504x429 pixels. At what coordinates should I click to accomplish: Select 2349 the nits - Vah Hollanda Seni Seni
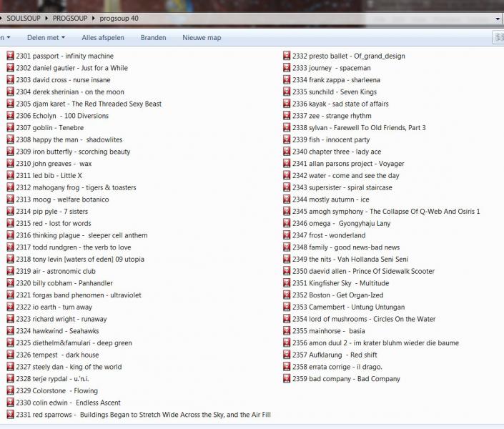click(346, 260)
